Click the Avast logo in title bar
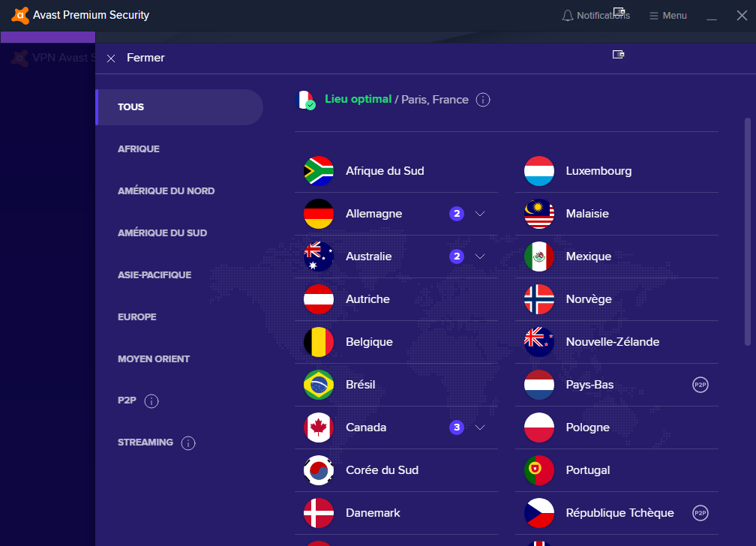This screenshot has width=756, height=546. coord(19,15)
